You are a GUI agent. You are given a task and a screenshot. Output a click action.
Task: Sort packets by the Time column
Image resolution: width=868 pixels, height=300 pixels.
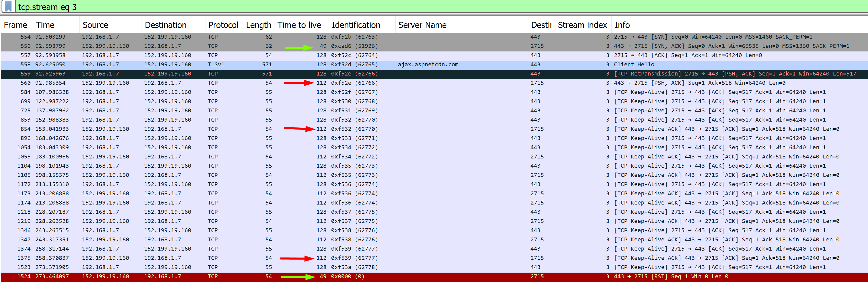(x=45, y=25)
